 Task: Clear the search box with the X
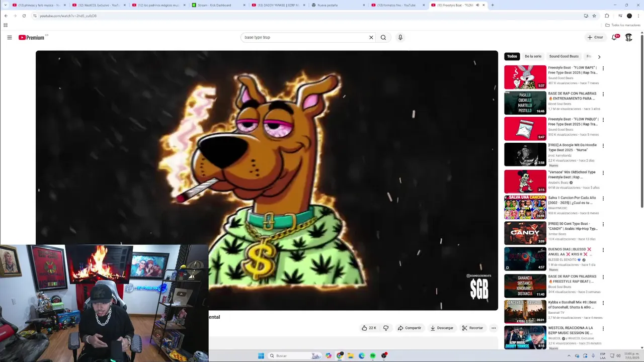click(371, 37)
